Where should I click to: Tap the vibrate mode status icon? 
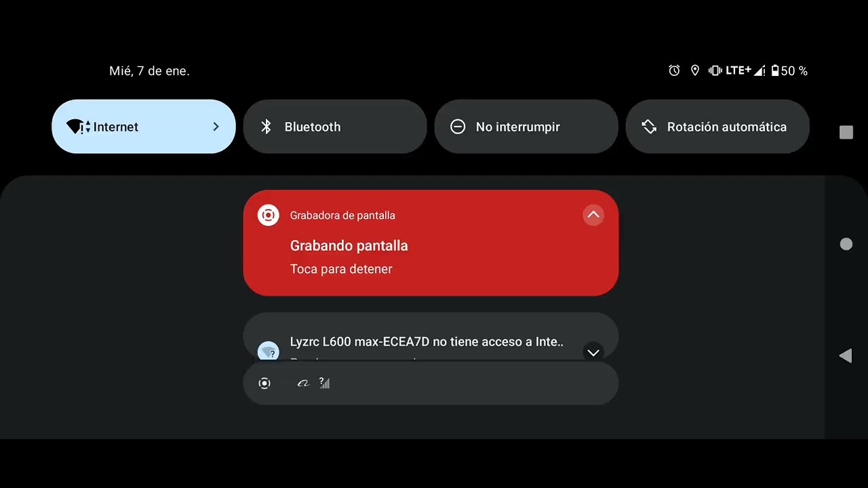click(x=715, y=70)
